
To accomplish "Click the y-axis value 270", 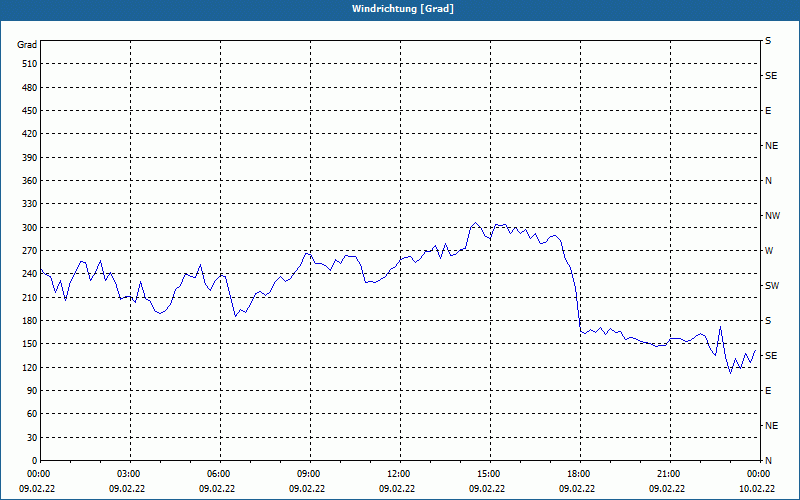I will 30,251.
